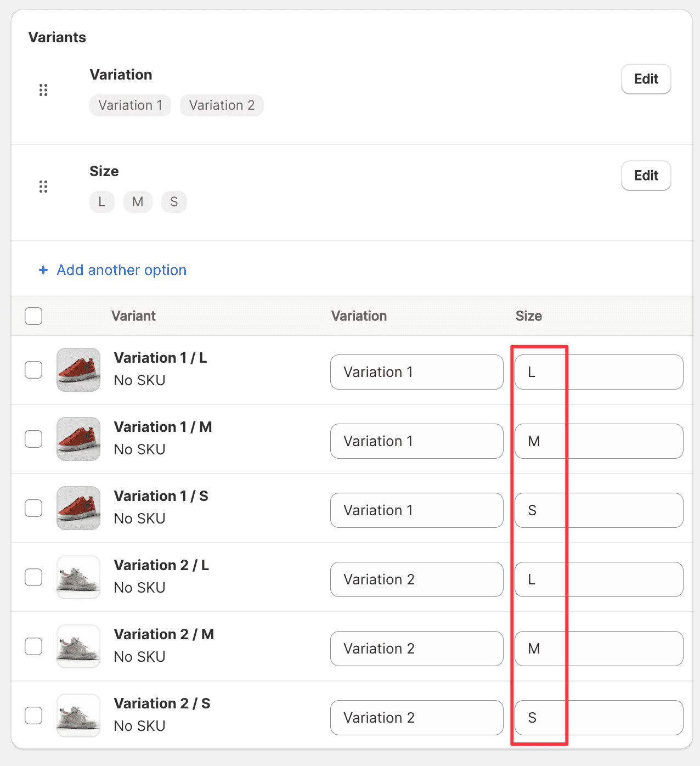Click the M size tag chip

click(x=138, y=202)
